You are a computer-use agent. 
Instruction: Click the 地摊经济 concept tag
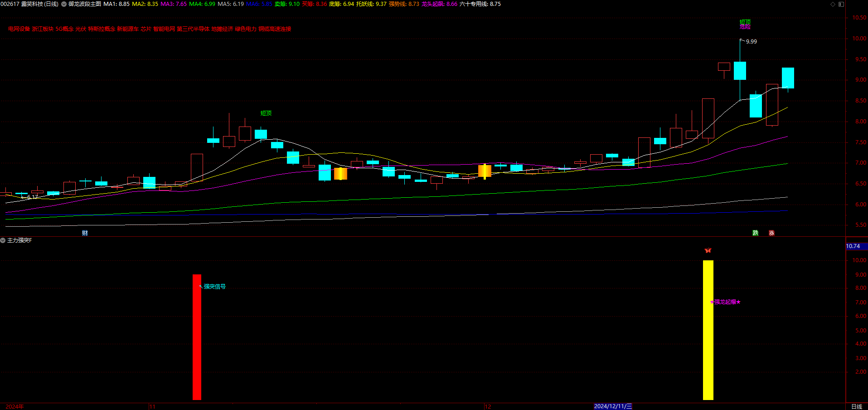222,29
